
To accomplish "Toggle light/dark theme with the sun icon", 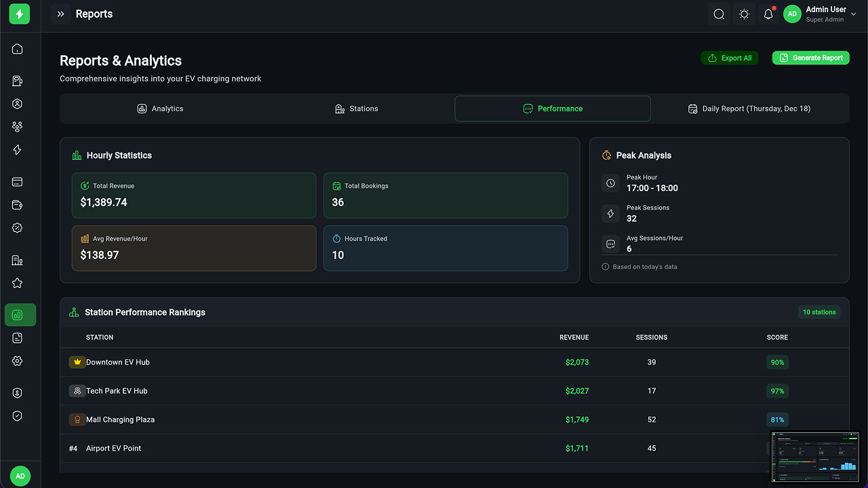I will point(744,14).
